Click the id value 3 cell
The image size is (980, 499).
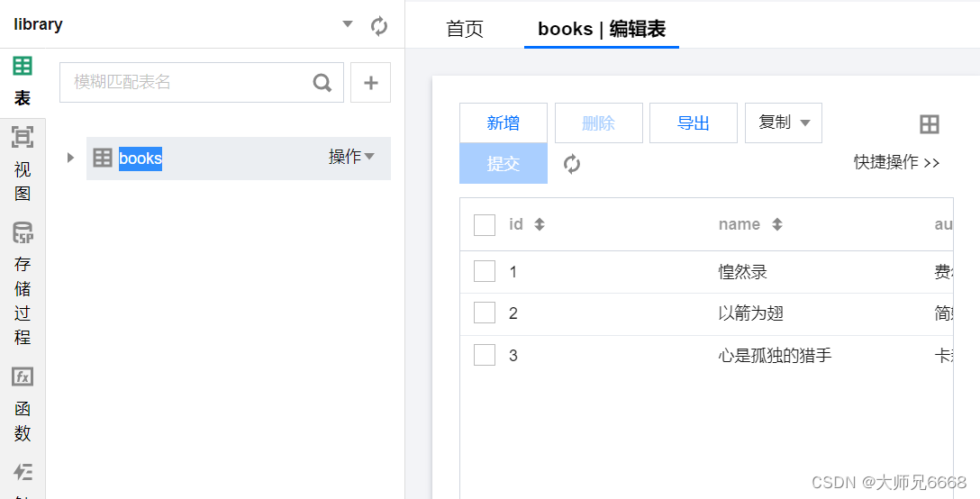[x=513, y=356]
